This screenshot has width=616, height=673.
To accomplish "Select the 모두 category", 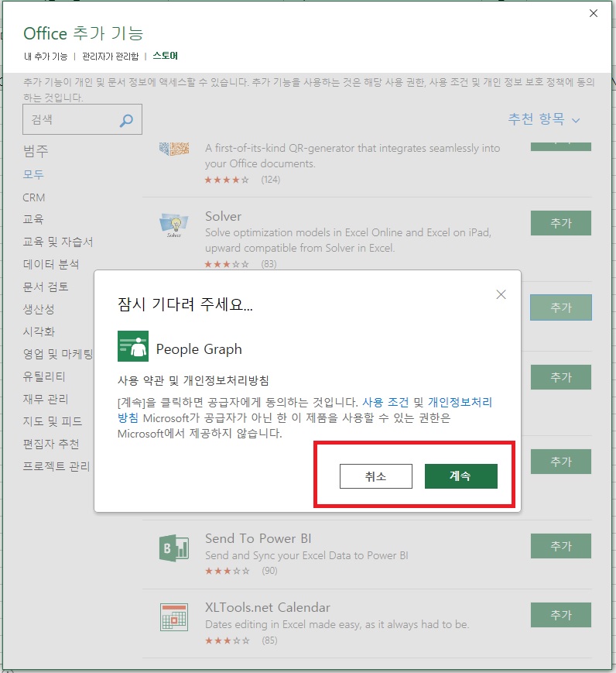I will pyautogui.click(x=33, y=175).
